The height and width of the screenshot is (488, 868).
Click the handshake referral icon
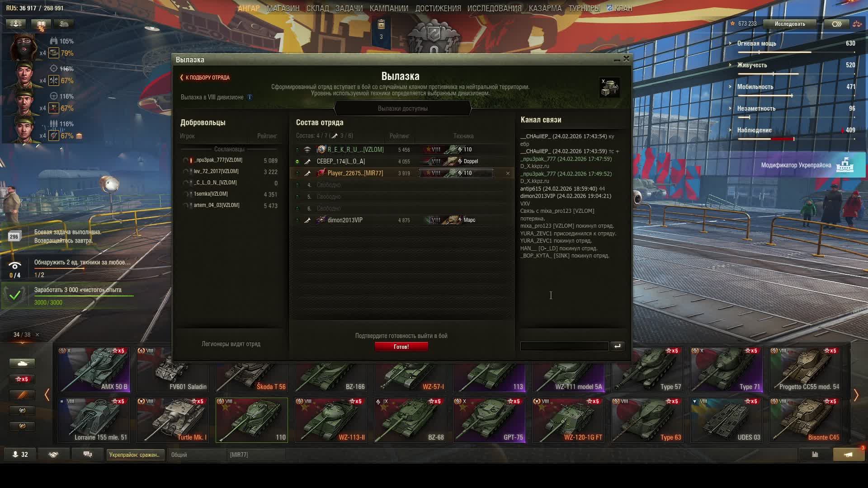click(53, 455)
